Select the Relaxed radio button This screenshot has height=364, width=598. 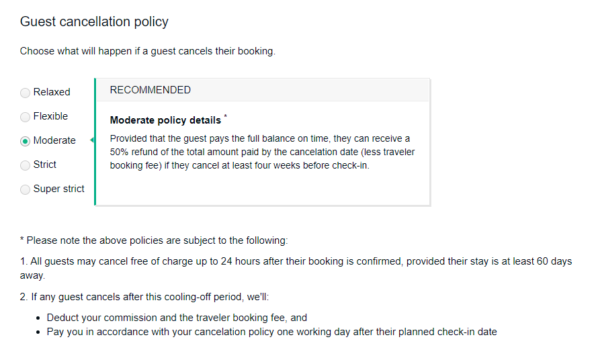tap(26, 93)
